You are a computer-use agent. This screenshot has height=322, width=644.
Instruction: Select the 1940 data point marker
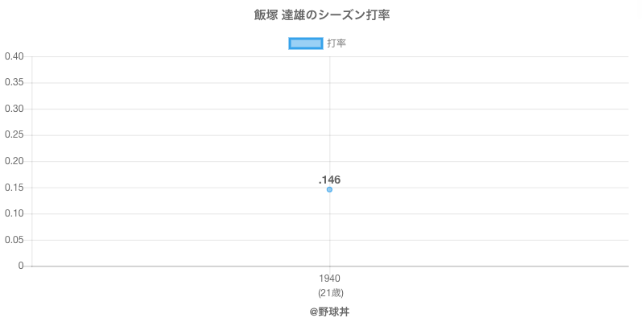tap(329, 190)
